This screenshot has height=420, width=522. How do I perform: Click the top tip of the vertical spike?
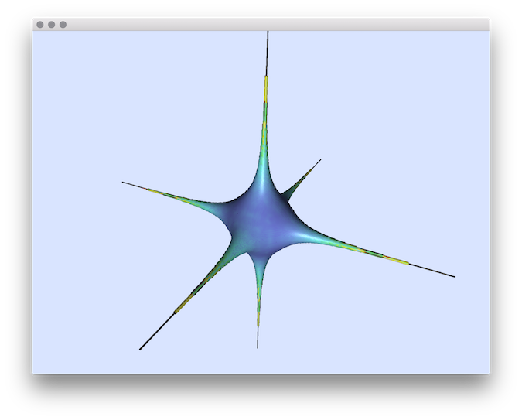point(268,33)
